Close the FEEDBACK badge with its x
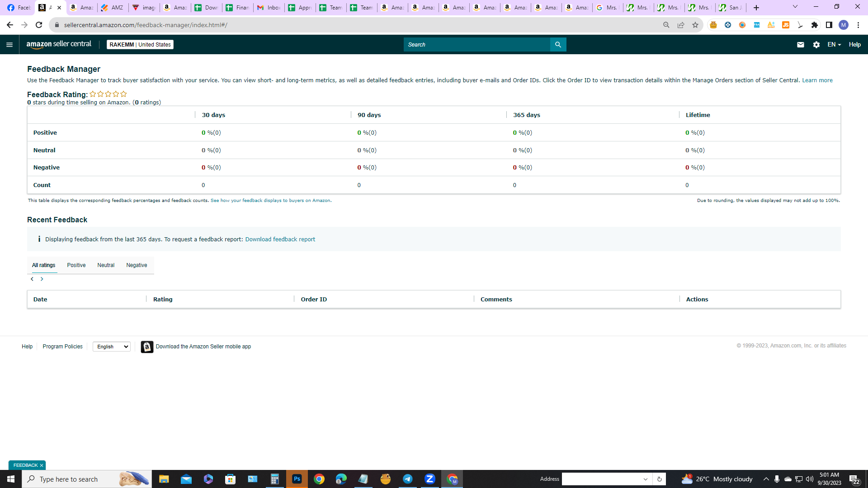Image resolution: width=868 pixels, height=488 pixels. click(42, 465)
